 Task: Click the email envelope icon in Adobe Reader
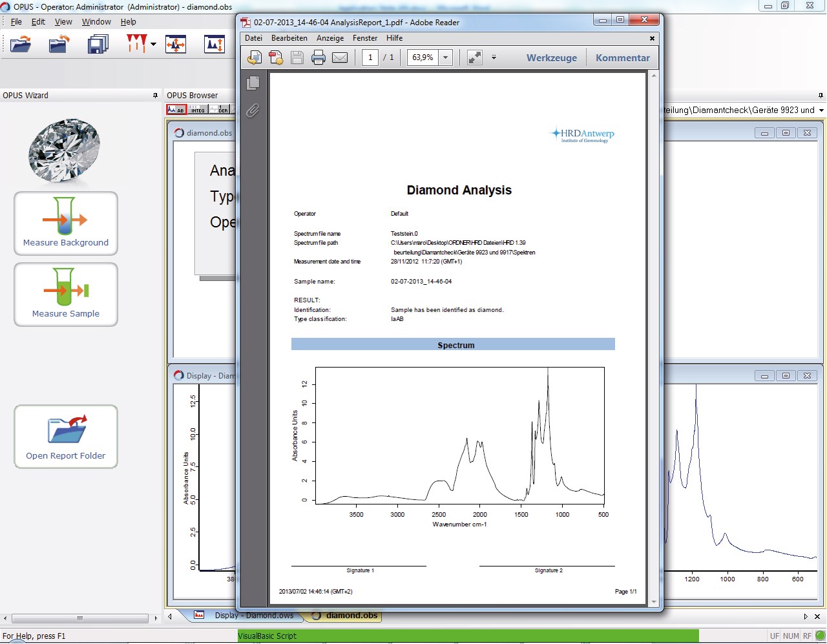click(x=340, y=57)
